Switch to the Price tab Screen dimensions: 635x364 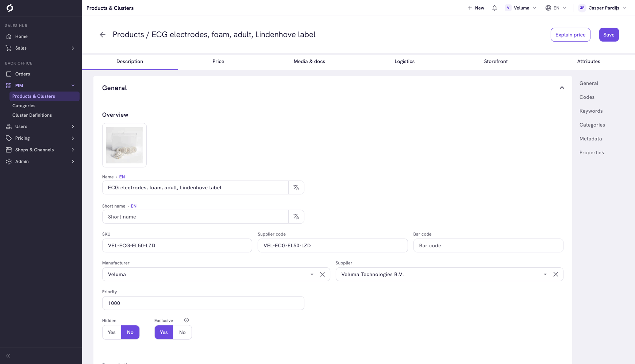coord(218,62)
